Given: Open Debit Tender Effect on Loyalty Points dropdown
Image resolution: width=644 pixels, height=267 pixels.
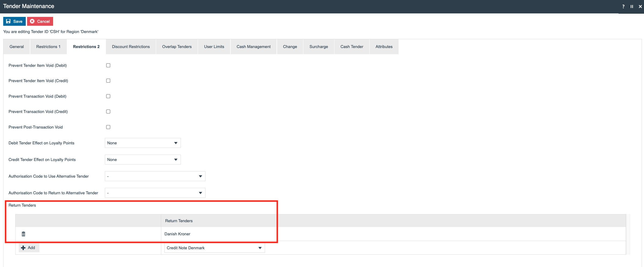Looking at the screenshot, I should [x=143, y=143].
